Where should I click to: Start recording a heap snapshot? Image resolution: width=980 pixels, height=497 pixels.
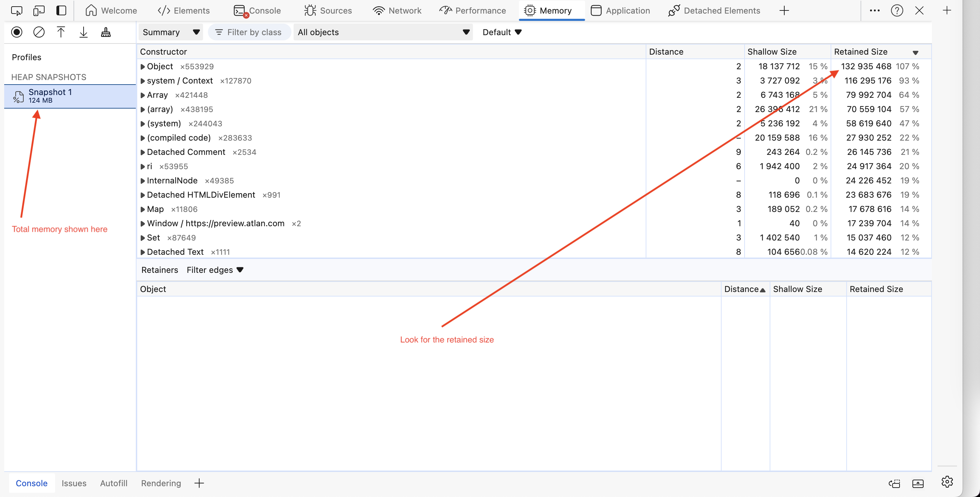[x=17, y=32]
